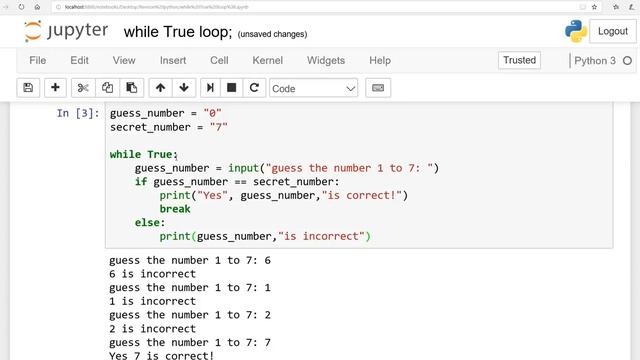
Task: Click the if guess_number == secret_number line
Action: [x=237, y=182]
